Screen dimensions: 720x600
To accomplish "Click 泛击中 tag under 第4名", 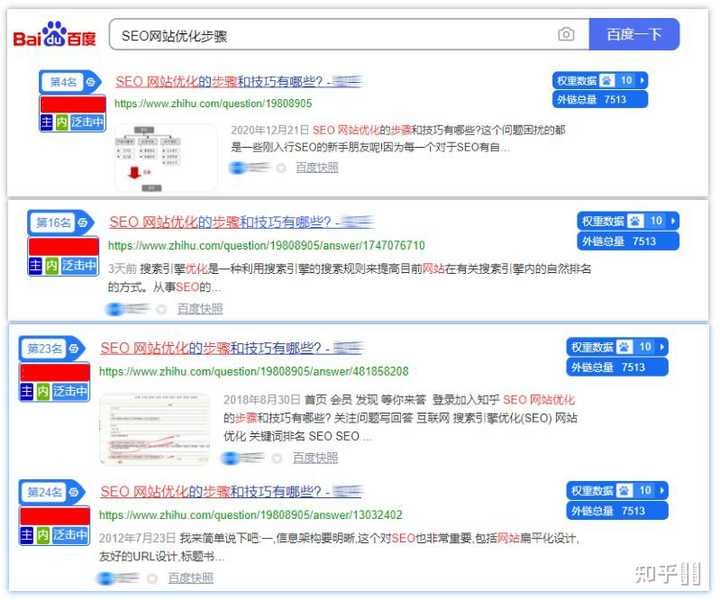I will (x=87, y=122).
